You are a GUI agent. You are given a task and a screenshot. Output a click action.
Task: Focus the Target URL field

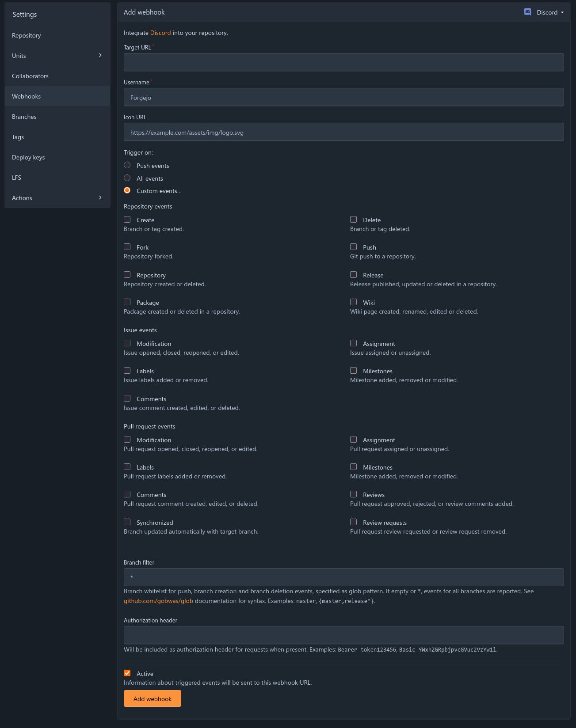pyautogui.click(x=343, y=62)
